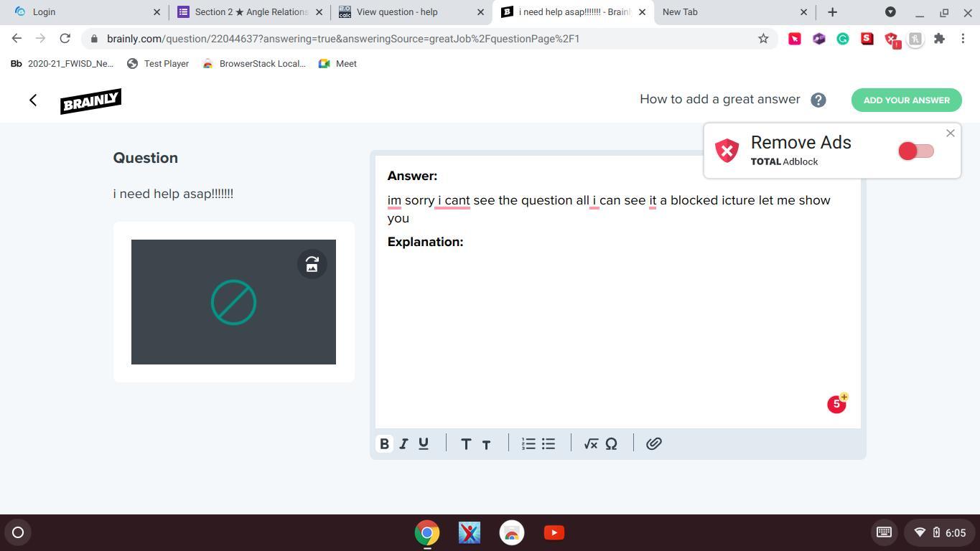Open the Meet bookmark
The height and width of the screenshot is (551, 980).
337,64
